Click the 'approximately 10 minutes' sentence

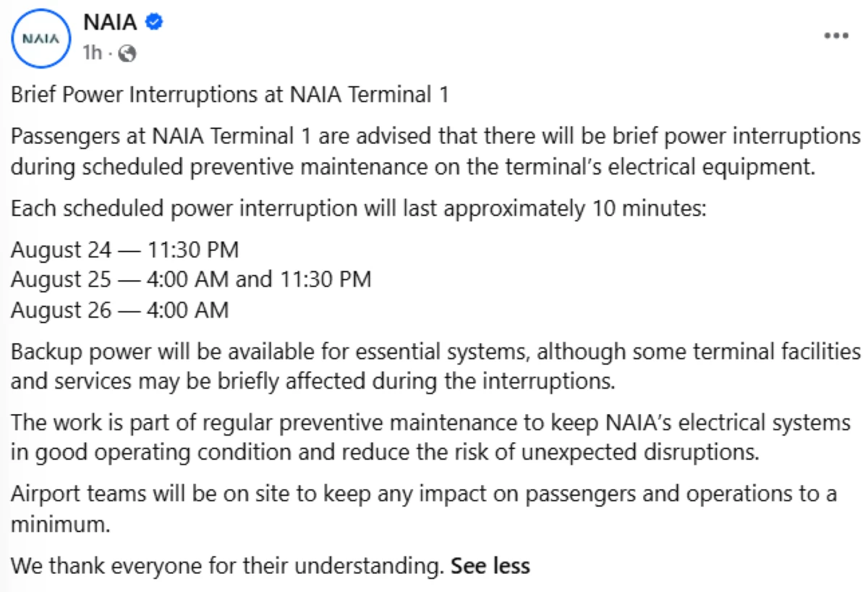(357, 209)
